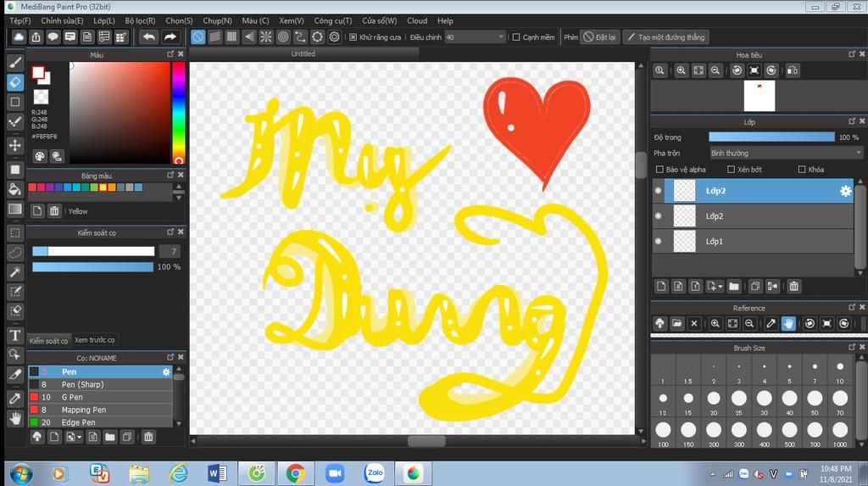The image size is (868, 486).
Task: Click brush list scroll down arrow
Action: 179,423
